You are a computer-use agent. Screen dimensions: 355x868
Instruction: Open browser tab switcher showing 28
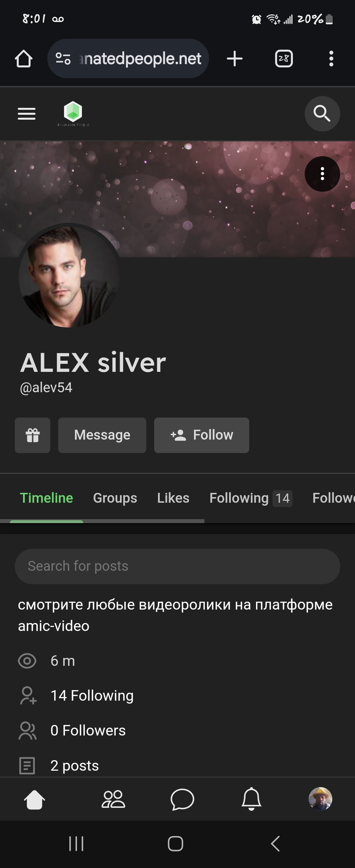284,59
